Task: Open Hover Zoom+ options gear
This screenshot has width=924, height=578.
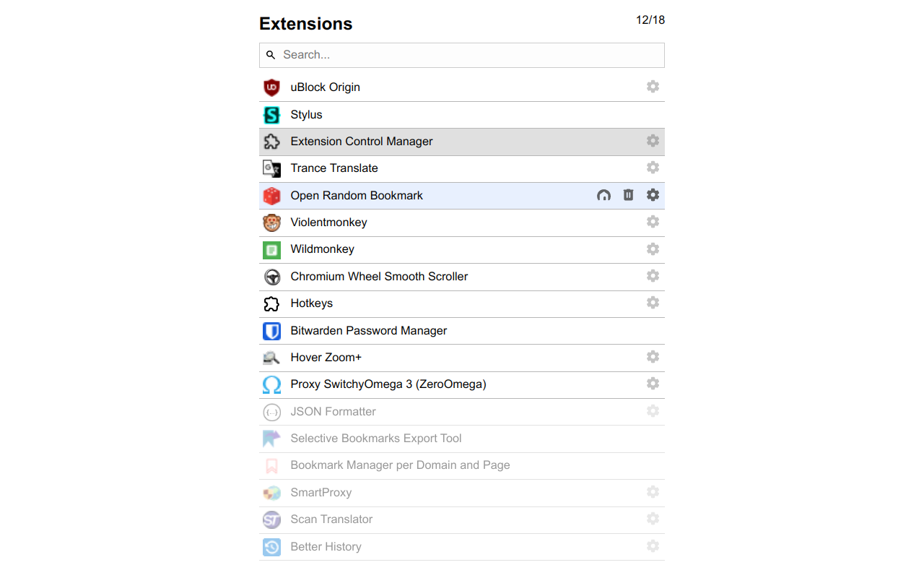Action: [653, 357]
